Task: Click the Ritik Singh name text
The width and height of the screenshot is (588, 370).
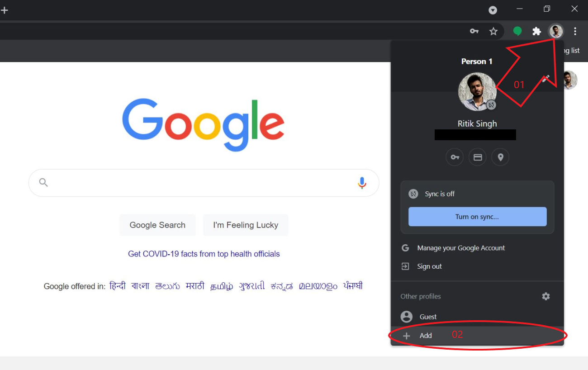Action: coord(477,123)
